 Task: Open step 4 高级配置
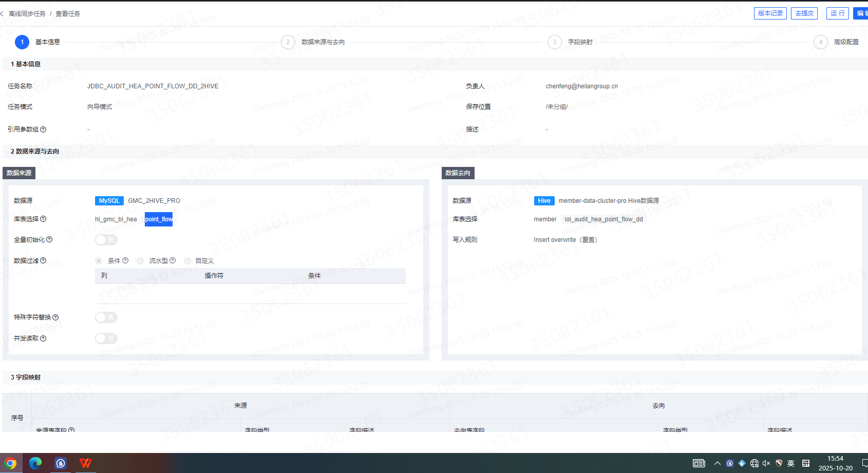tap(821, 42)
